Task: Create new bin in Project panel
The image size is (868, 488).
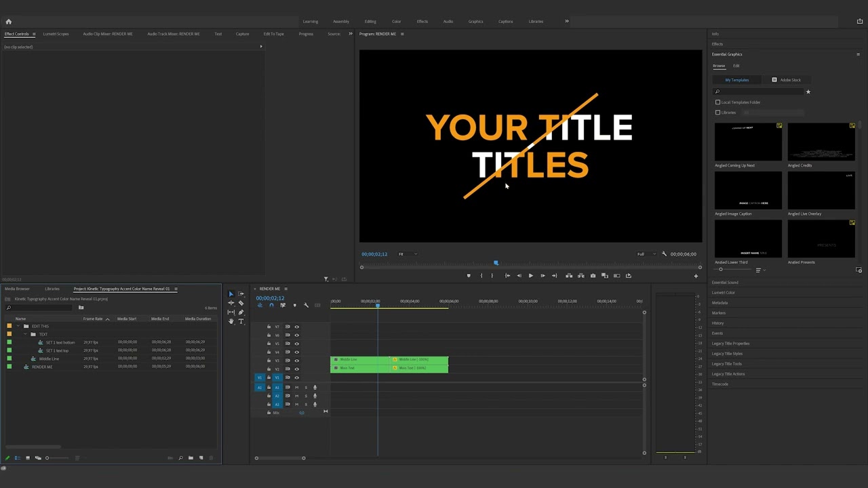Action: click(191, 458)
